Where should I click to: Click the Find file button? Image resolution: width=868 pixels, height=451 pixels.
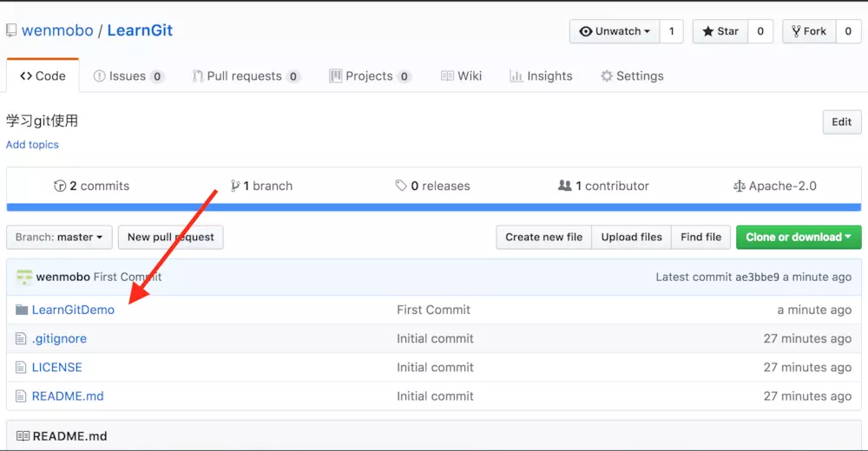(x=700, y=237)
